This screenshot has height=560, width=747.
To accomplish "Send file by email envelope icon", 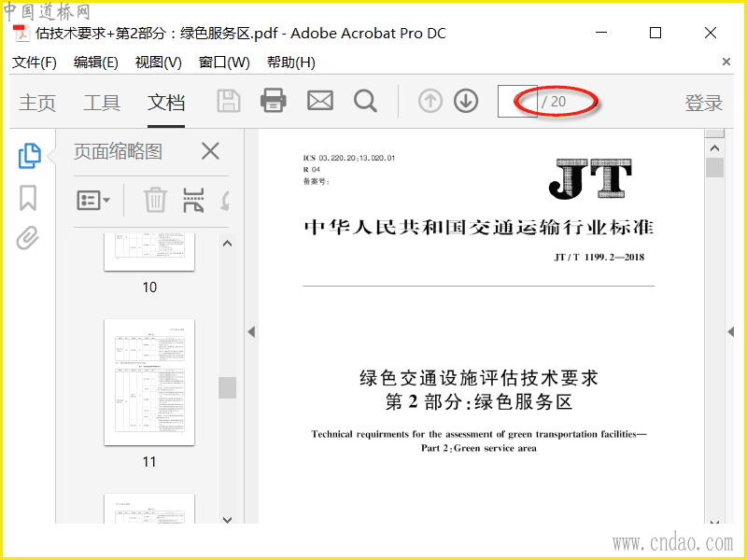I will tap(320, 101).
